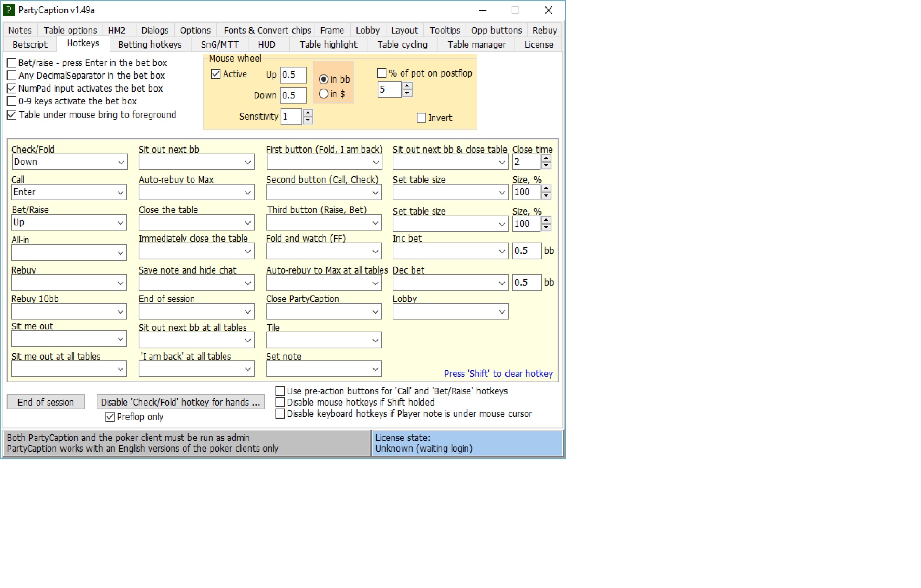Open the All-in hotkey dropdown
Screen dimensions: 921x588
(x=69, y=253)
